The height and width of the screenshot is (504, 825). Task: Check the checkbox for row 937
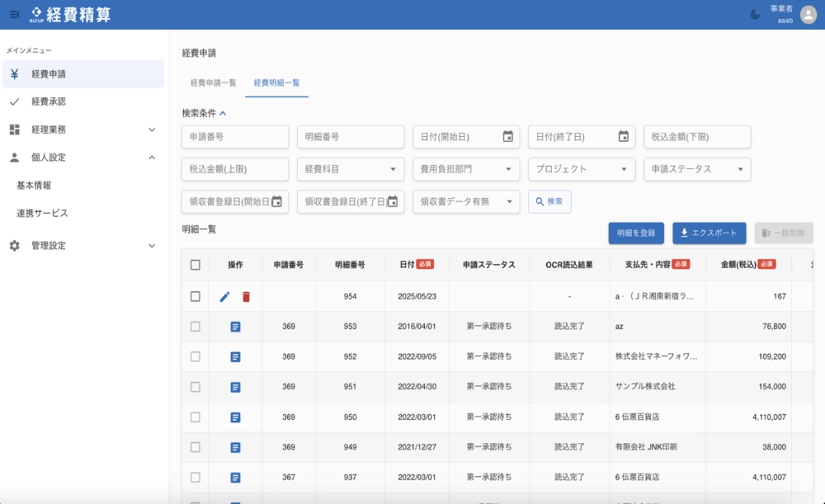(196, 477)
